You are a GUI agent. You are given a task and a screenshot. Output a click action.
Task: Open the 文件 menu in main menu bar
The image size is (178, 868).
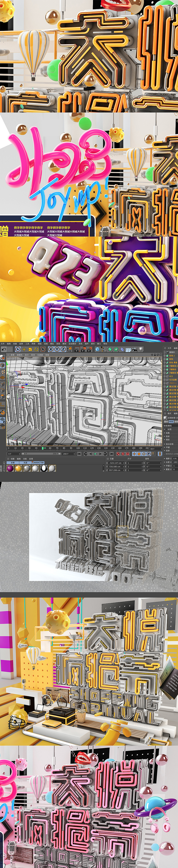tap(2, 344)
